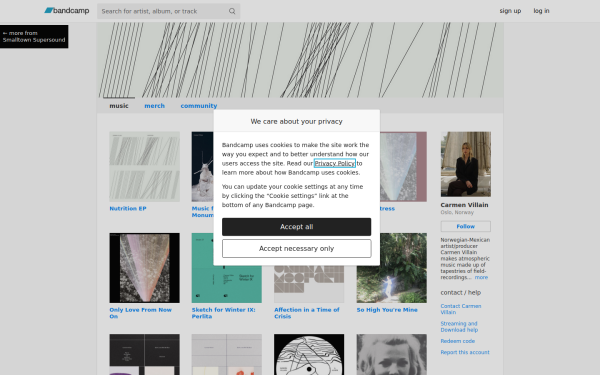Open So High You're Mine title link

(387, 310)
